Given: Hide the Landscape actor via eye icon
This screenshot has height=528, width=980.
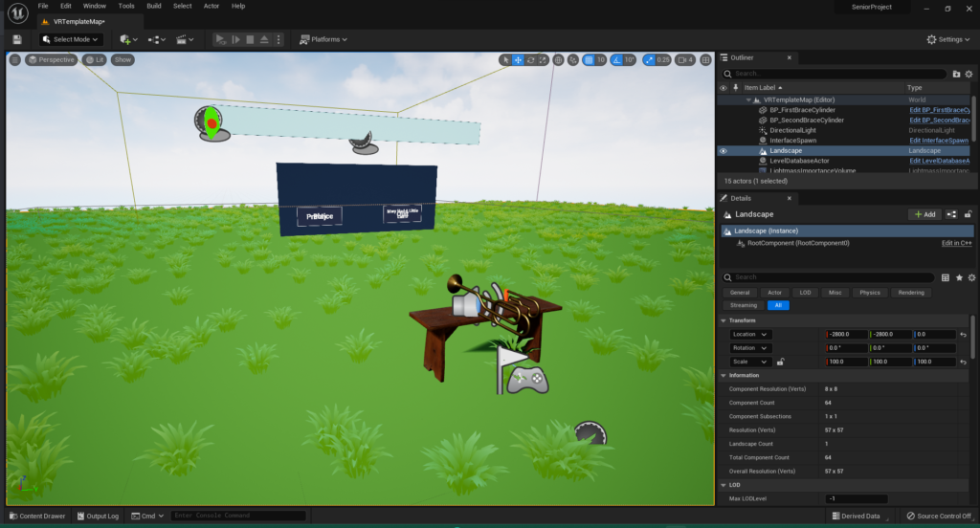Looking at the screenshot, I should [x=724, y=151].
